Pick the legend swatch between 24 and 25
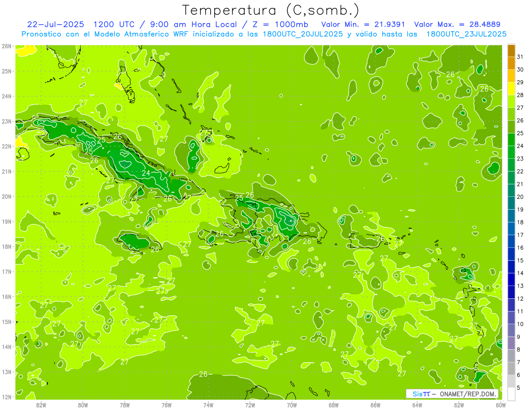Image resolution: width=532 pixels, height=411 pixels. pos(511,140)
